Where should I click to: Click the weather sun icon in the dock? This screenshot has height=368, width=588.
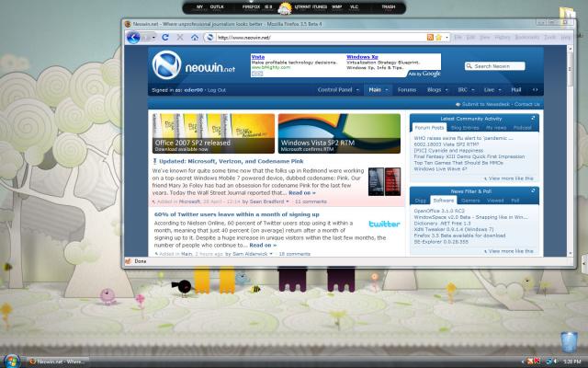(285, 8)
